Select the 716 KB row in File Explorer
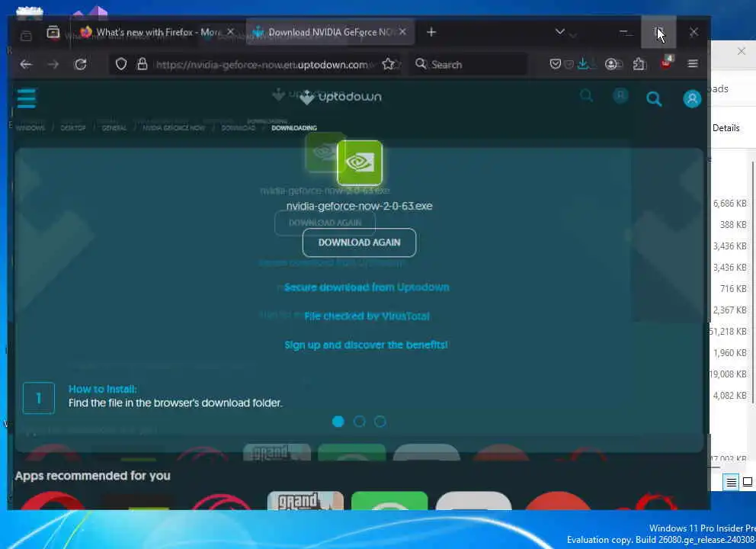Screen dimensions: 756x549 click(730, 288)
